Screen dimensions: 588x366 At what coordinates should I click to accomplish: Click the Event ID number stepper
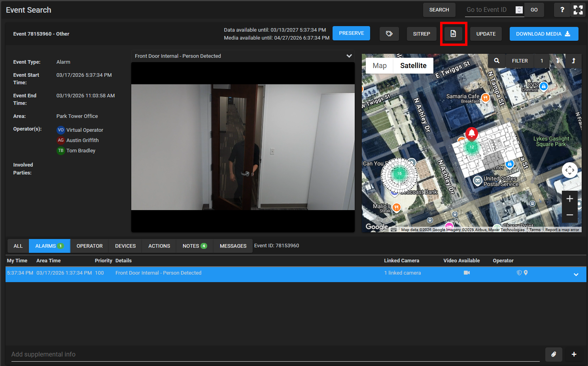point(519,10)
